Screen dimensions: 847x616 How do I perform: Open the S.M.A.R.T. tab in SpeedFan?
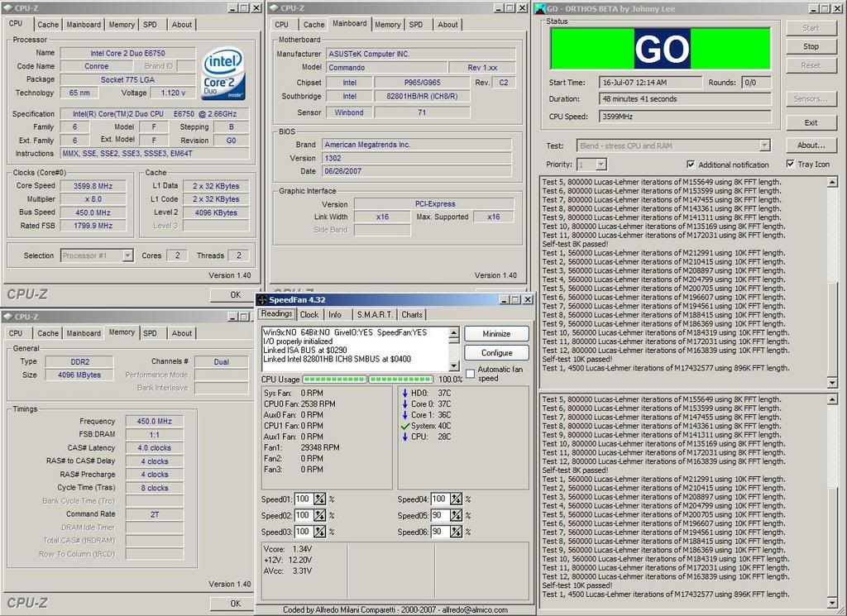point(375,314)
